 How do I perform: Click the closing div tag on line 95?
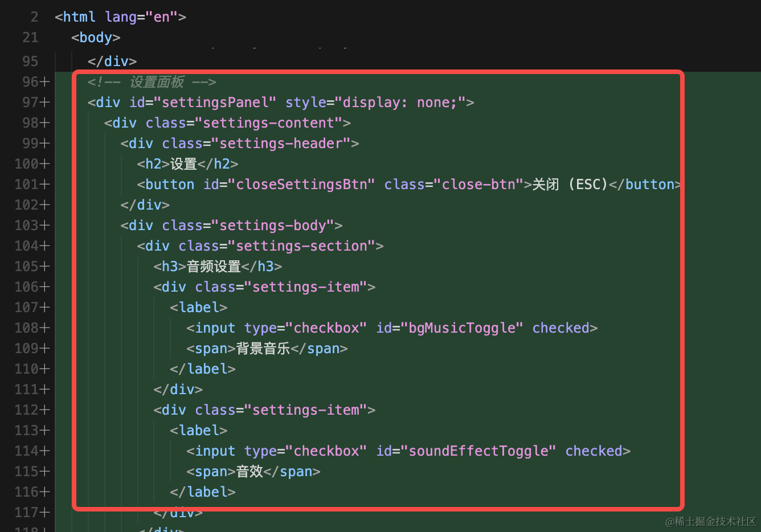pyautogui.click(x=112, y=62)
